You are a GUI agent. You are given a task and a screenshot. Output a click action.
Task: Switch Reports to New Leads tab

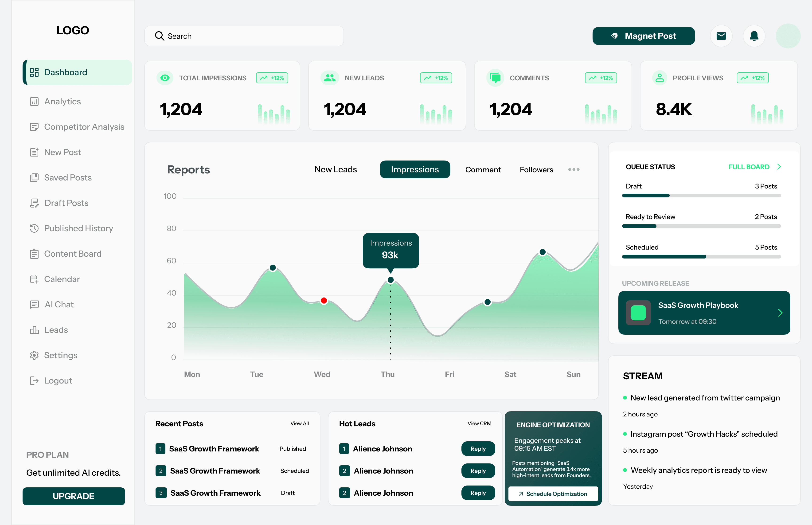coord(336,169)
